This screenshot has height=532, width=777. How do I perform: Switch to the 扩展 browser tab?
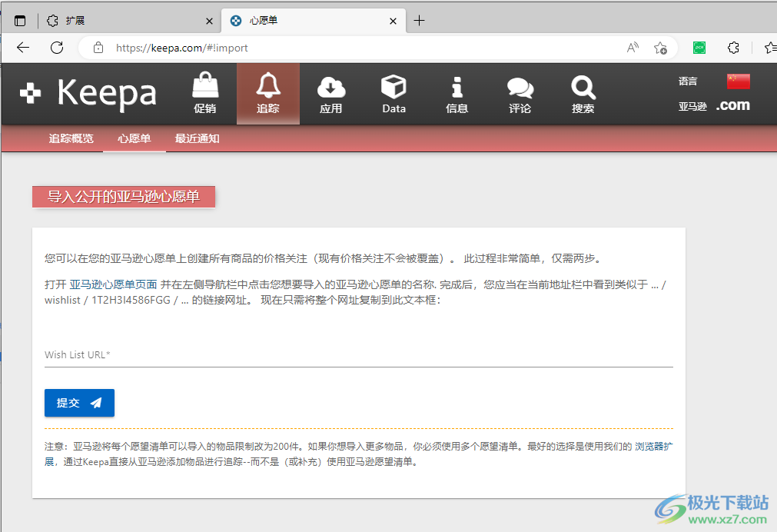point(130,20)
